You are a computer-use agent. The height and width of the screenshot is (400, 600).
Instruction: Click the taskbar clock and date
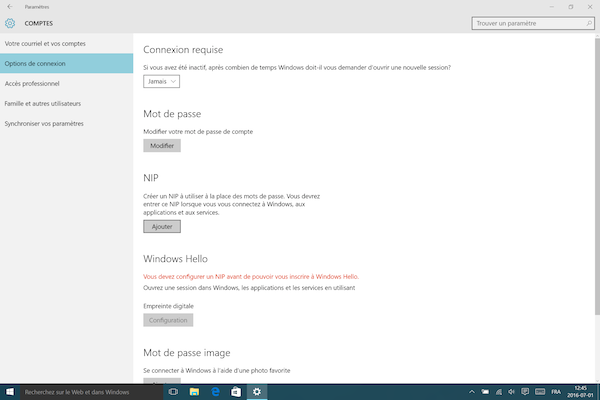point(580,392)
